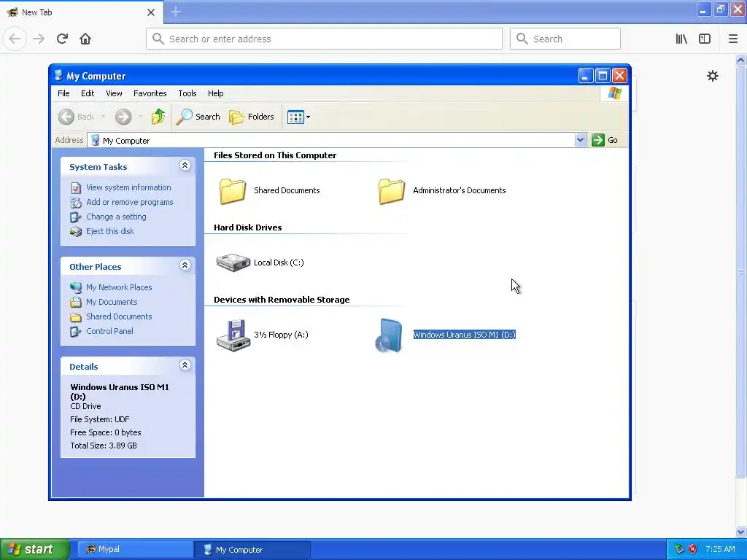The height and width of the screenshot is (560, 747).
Task: Click the Up folder toolbar icon
Action: click(x=158, y=117)
